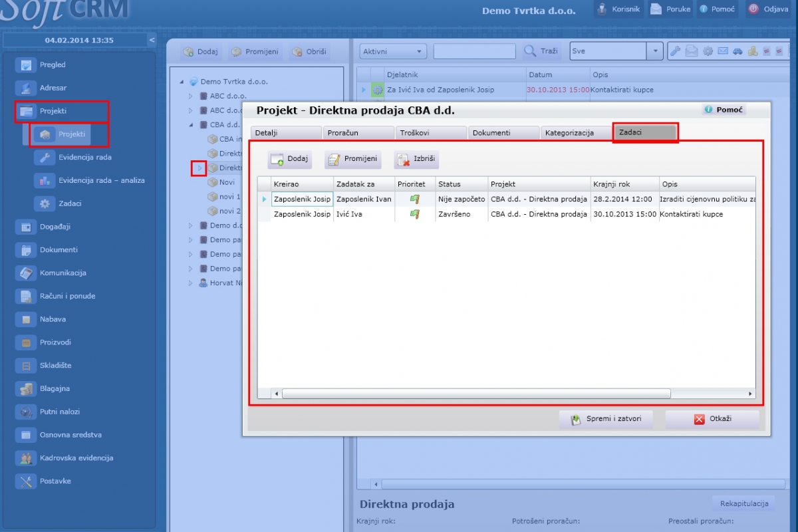
Task: Click Dodaj button in task dialog
Action: [290, 159]
